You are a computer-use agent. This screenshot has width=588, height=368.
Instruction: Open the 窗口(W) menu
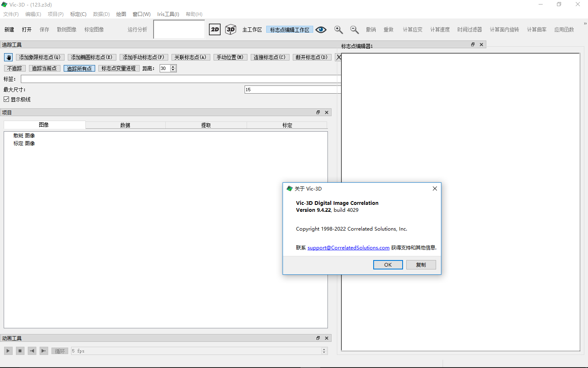(142, 14)
